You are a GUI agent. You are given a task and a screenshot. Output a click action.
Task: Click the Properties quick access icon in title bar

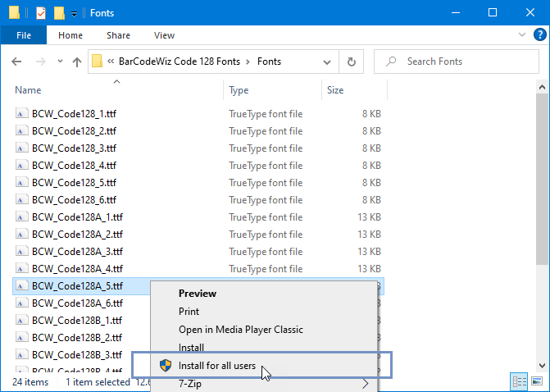pyautogui.click(x=41, y=13)
